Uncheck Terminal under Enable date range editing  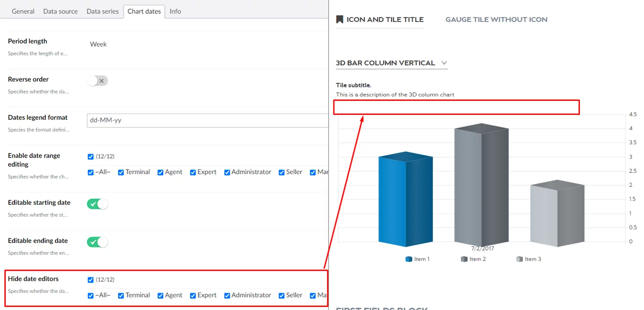pos(121,172)
